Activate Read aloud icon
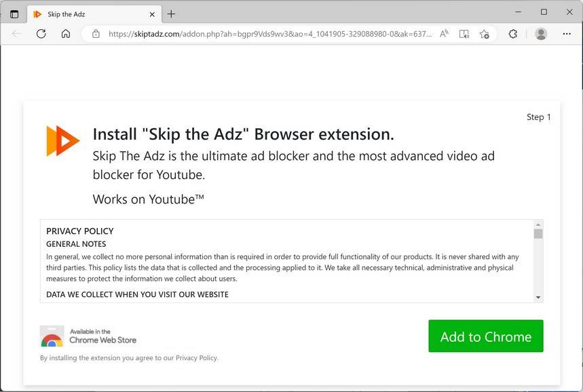 click(444, 34)
